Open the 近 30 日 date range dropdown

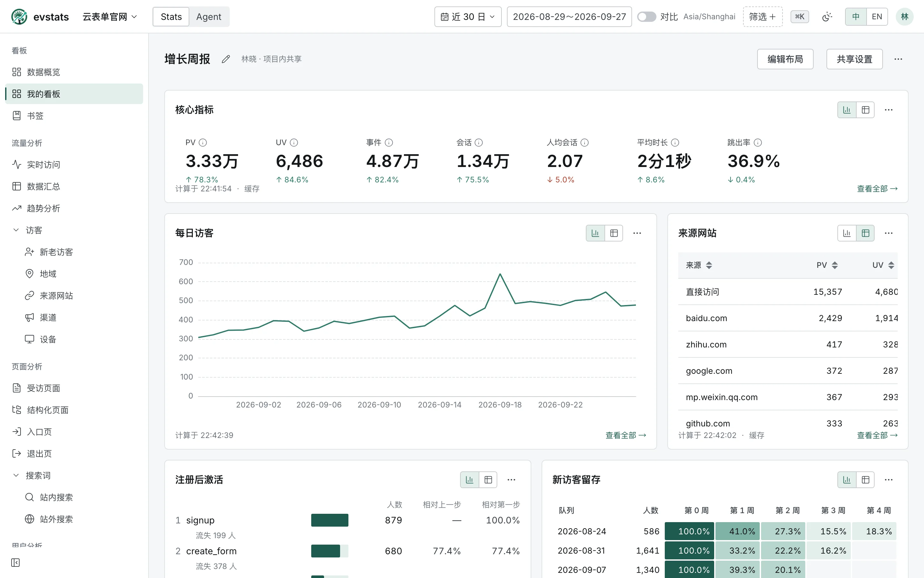coord(468,17)
